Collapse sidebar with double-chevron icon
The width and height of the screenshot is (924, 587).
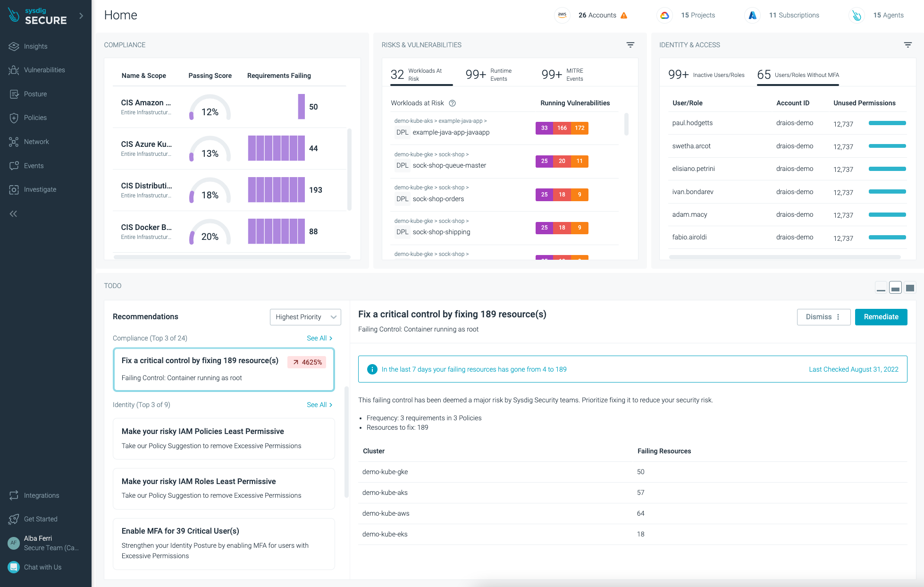click(x=13, y=214)
